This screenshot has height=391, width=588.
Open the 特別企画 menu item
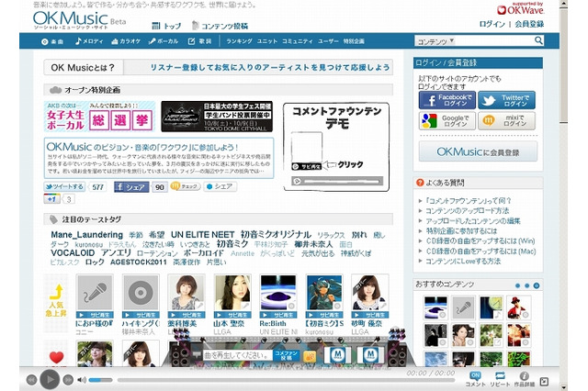click(x=354, y=41)
